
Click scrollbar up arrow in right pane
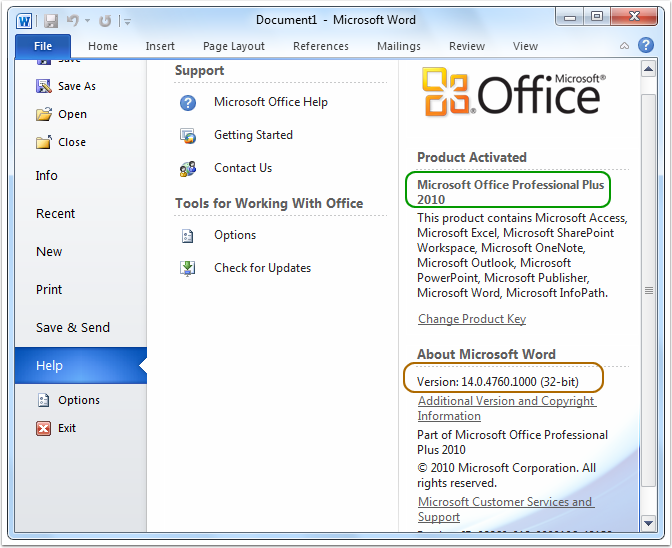pos(648,69)
